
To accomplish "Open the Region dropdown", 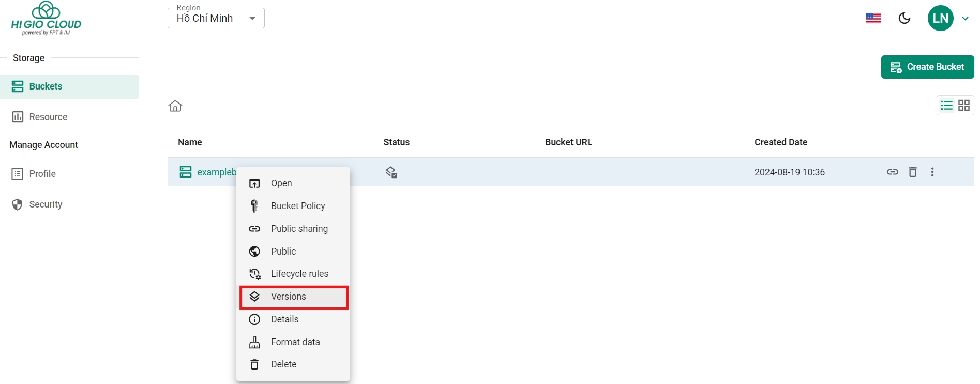I will coord(216,18).
